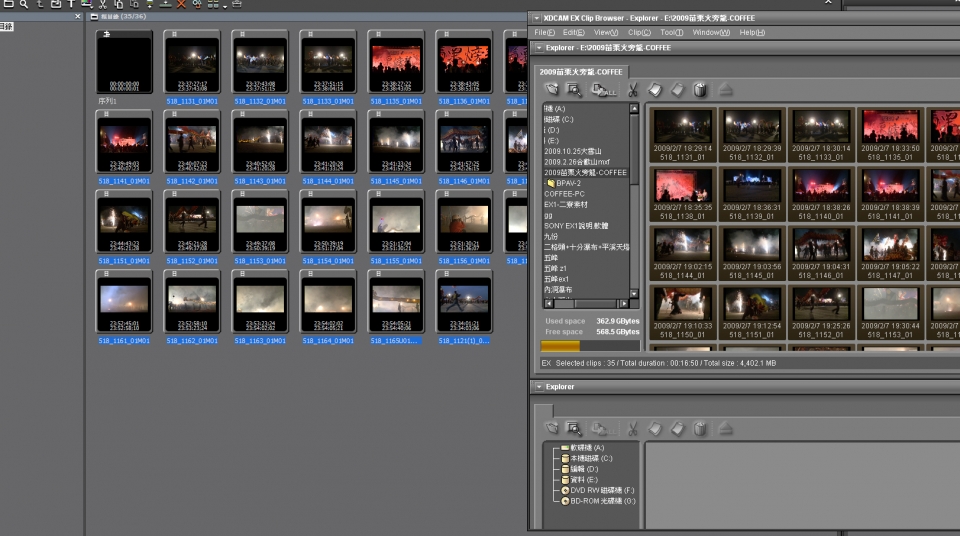The image size is (960, 536).
Task: Click the search magnifier in the top-left toolbar
Action: (23, 4)
